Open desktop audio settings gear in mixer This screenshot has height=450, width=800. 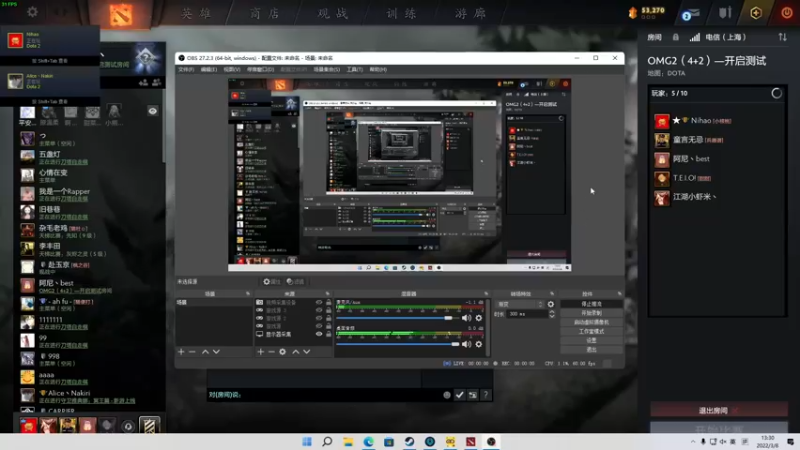coord(479,344)
